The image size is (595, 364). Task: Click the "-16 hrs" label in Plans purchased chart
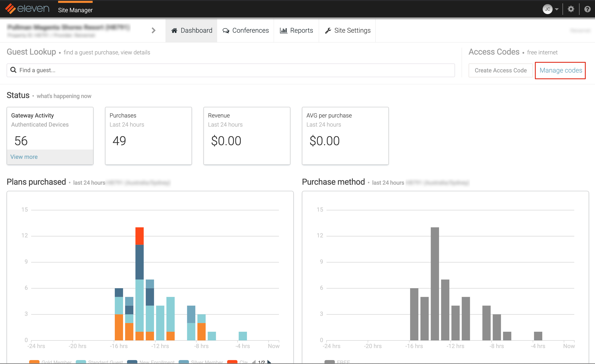point(119,346)
